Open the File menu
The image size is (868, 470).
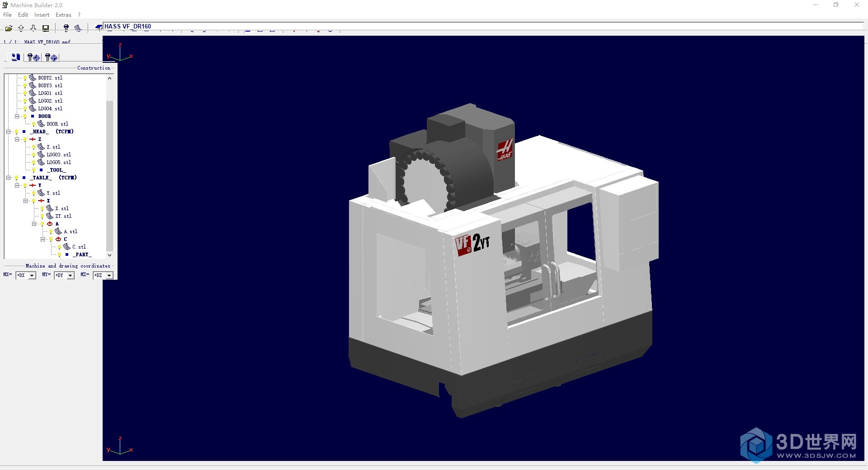pos(8,14)
